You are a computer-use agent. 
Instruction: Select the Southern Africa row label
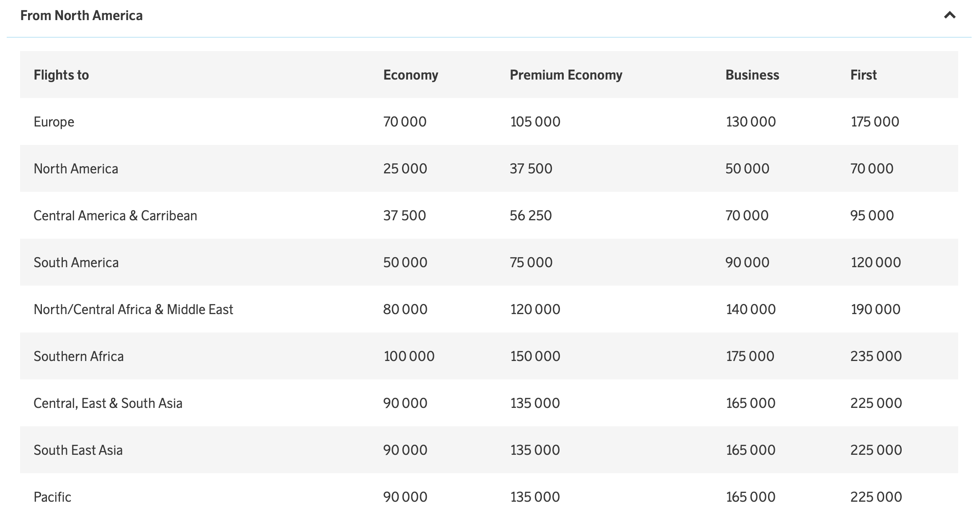pos(79,356)
